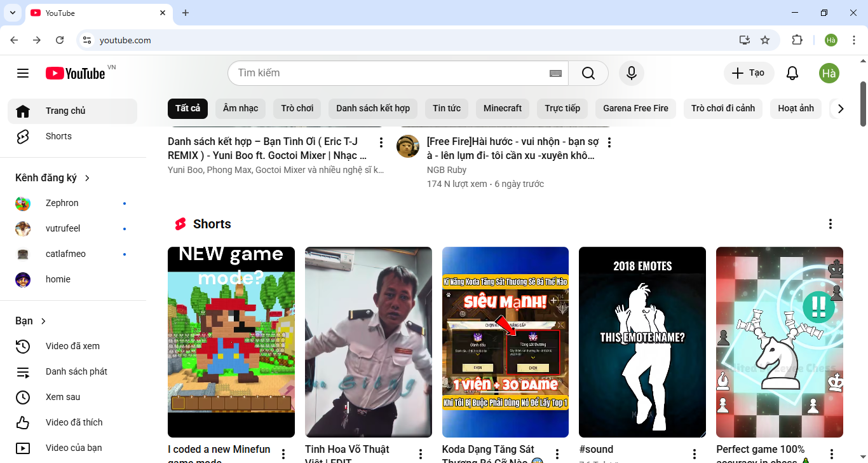Screen dimensions: 868x463
Task: Open options menu for the Shorts shelf
Action: pos(830,224)
